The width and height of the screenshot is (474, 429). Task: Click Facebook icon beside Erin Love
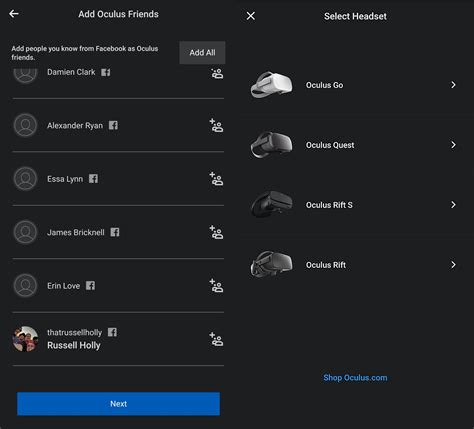pos(90,285)
